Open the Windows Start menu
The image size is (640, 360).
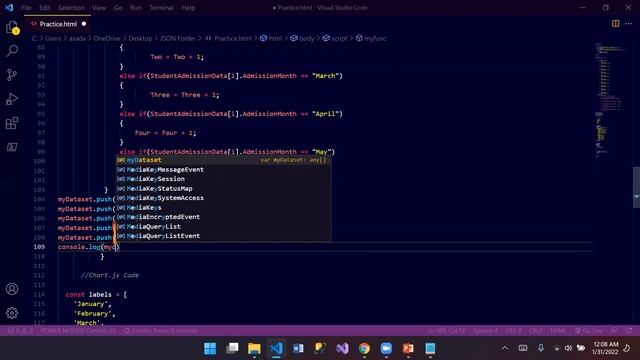pos(210,349)
